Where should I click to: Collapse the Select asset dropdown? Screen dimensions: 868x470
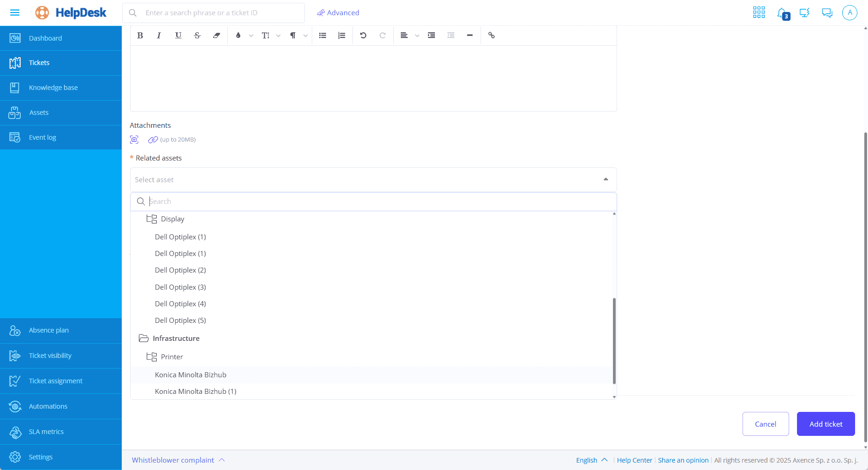(x=606, y=179)
